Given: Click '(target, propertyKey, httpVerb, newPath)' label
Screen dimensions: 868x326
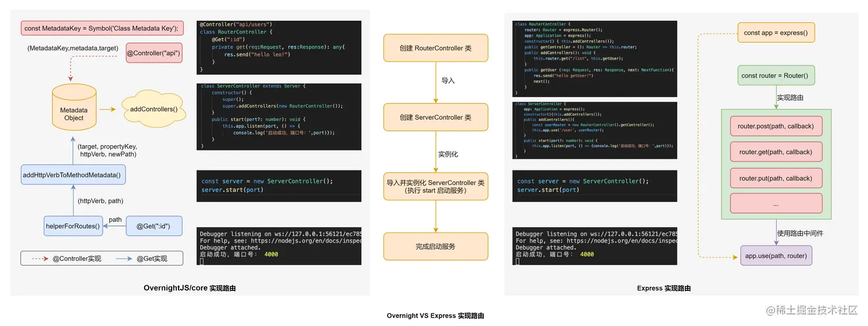Looking at the screenshot, I should pos(107,150).
